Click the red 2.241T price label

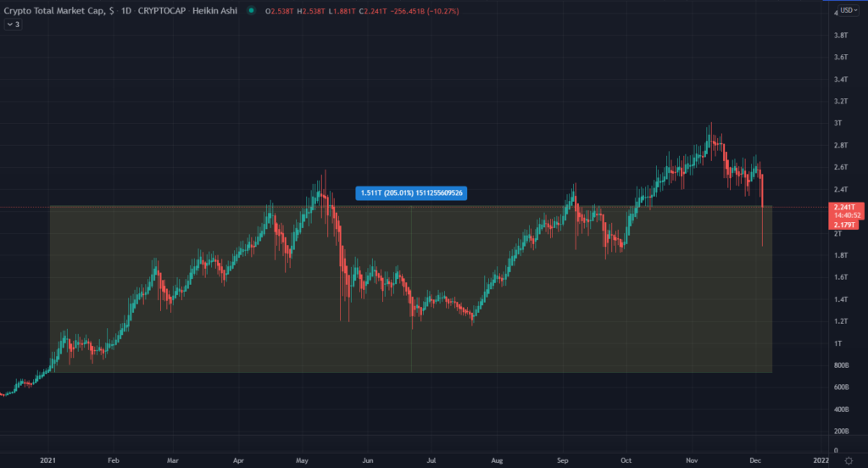pos(845,207)
